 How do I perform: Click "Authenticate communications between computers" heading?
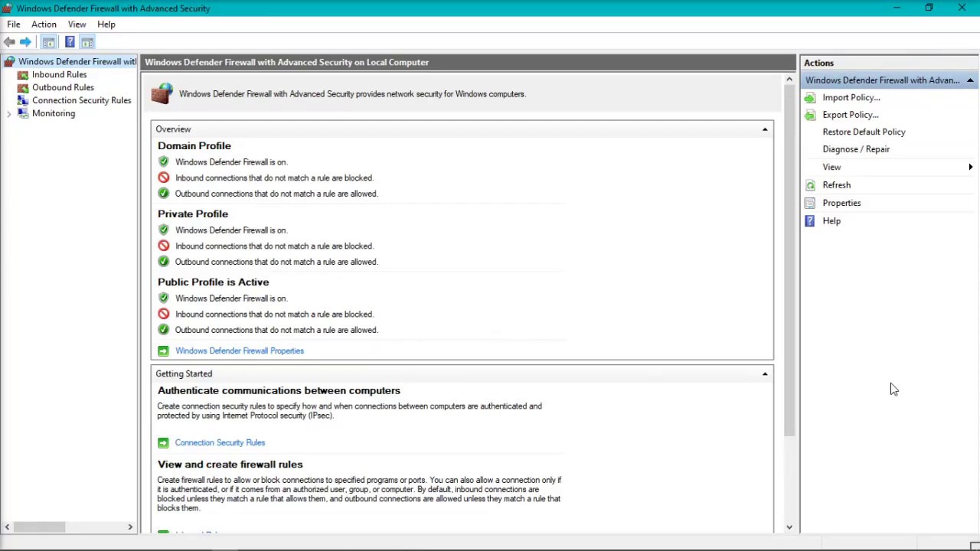pyautogui.click(x=279, y=390)
